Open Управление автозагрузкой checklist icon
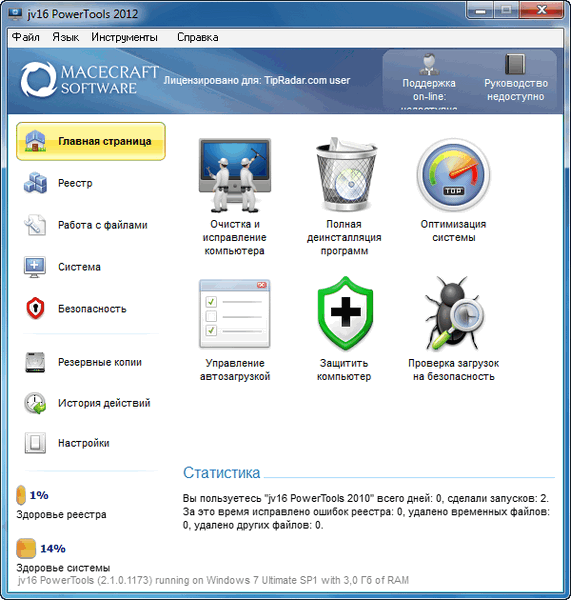The image size is (571, 600). coord(235,314)
